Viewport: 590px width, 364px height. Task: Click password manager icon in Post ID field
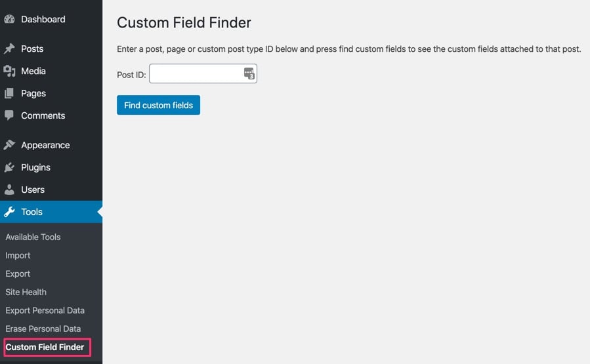249,73
